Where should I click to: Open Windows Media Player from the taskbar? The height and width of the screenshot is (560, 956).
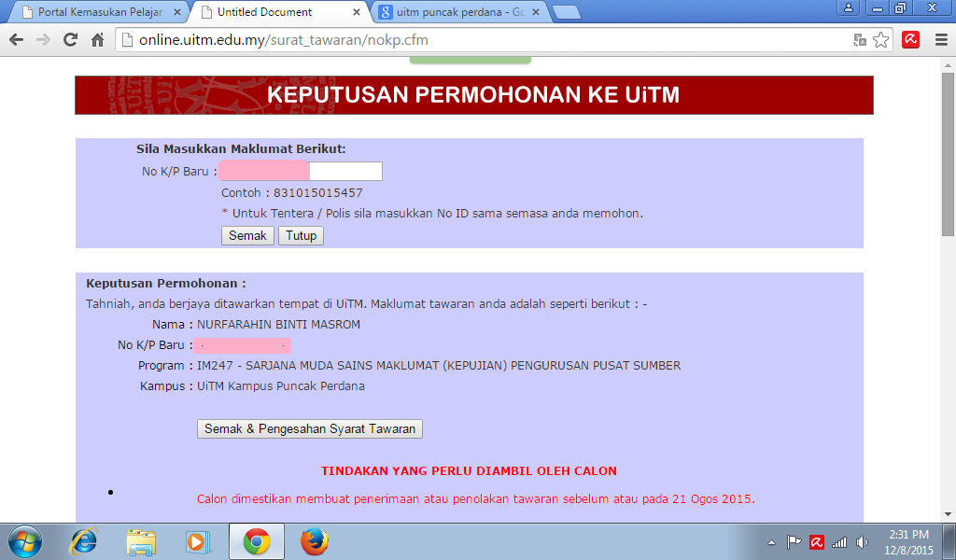(x=198, y=541)
